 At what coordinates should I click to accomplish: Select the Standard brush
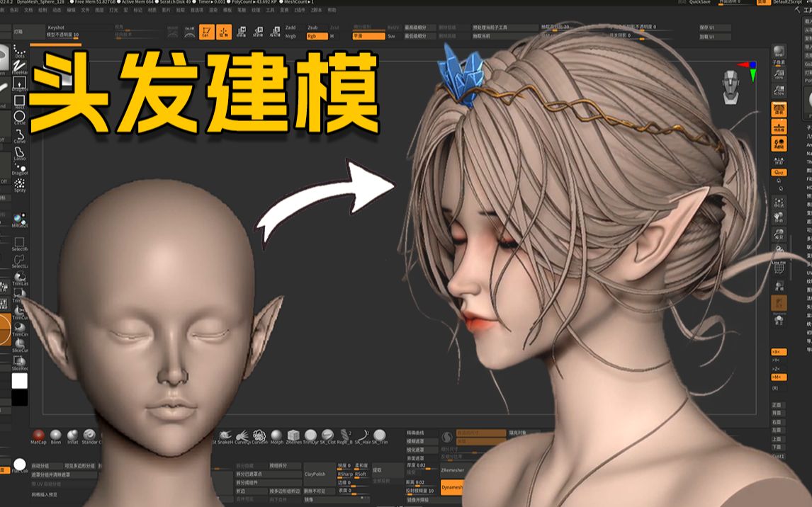(x=89, y=435)
